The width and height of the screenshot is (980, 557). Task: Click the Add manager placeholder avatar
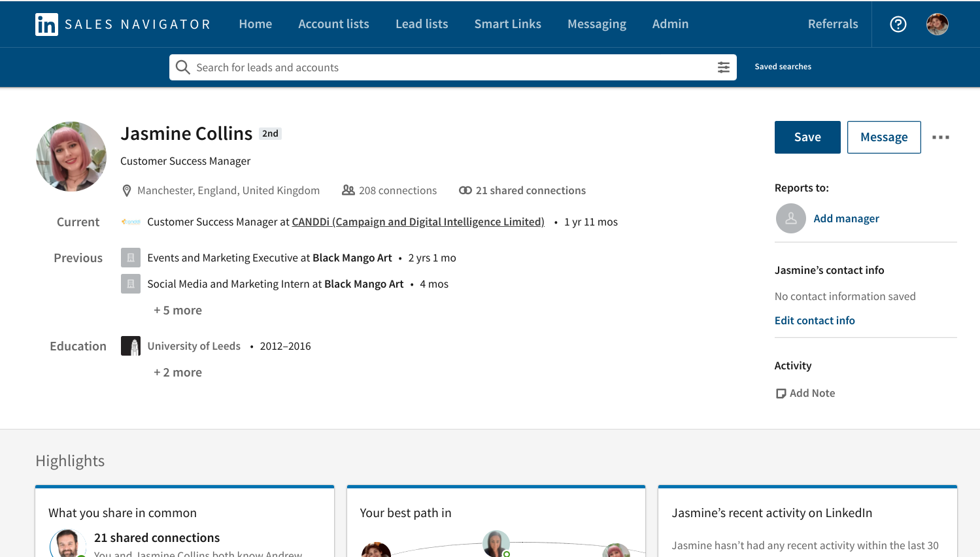(x=791, y=218)
